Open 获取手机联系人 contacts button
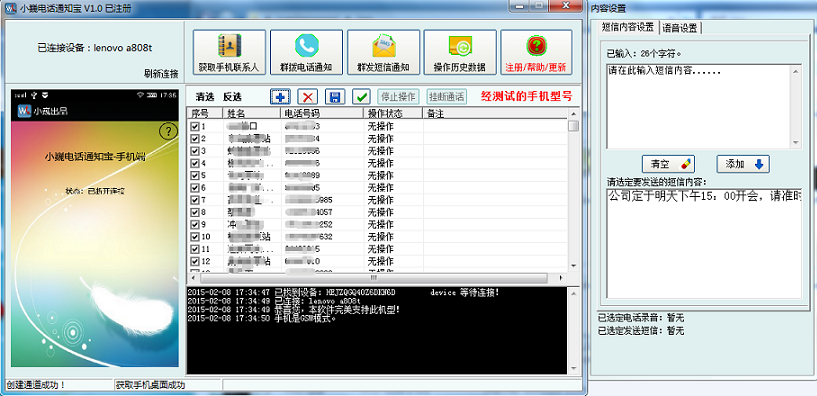 click(x=229, y=52)
